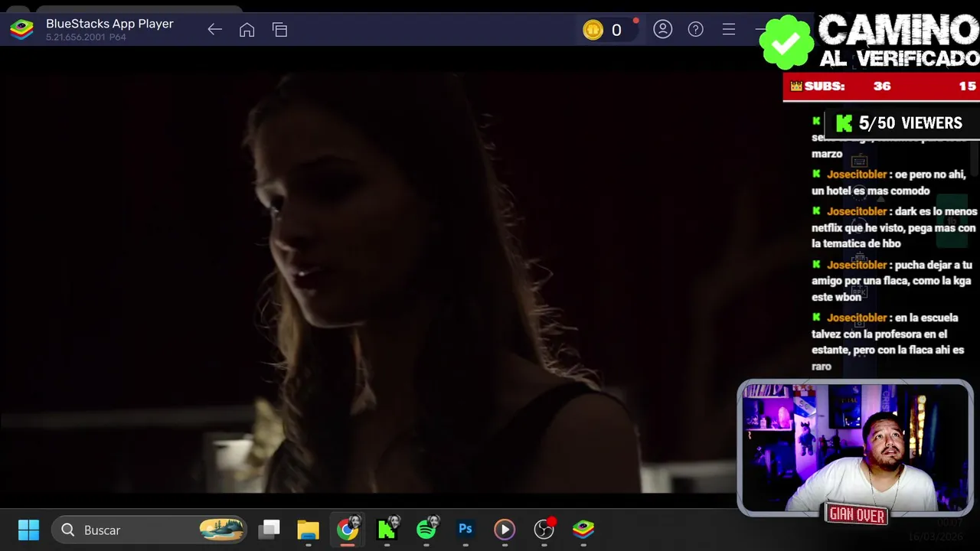This screenshot has height=551, width=980.
Task: Click the '5/50 VIEWERS' counter text
Action: [x=910, y=123]
